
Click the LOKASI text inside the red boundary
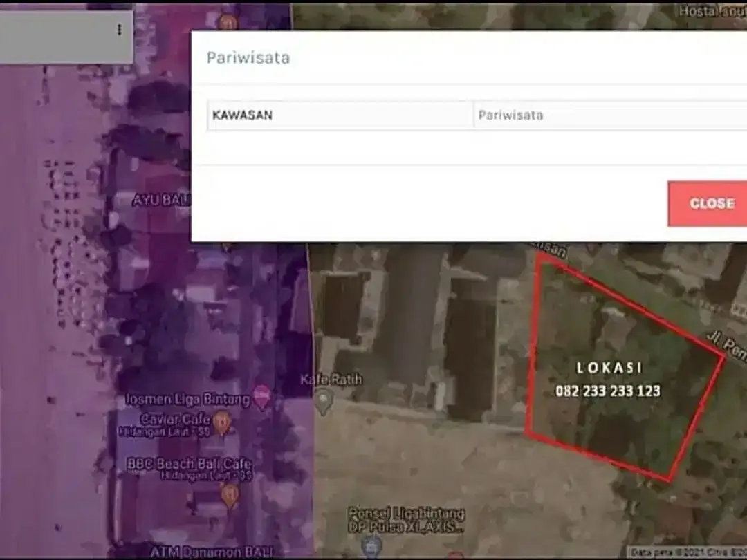pyautogui.click(x=609, y=368)
